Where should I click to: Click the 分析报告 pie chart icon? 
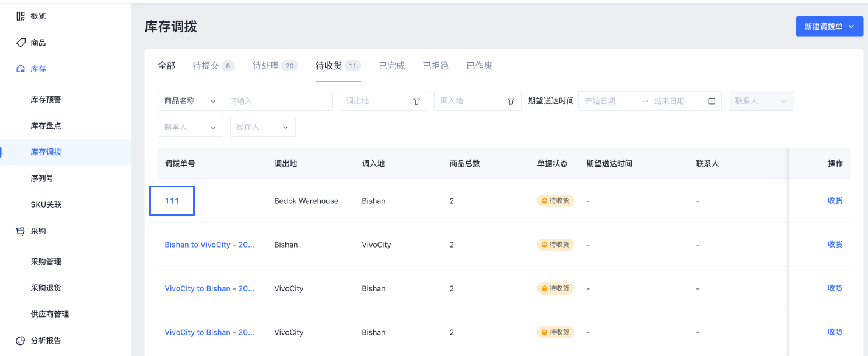(21, 340)
